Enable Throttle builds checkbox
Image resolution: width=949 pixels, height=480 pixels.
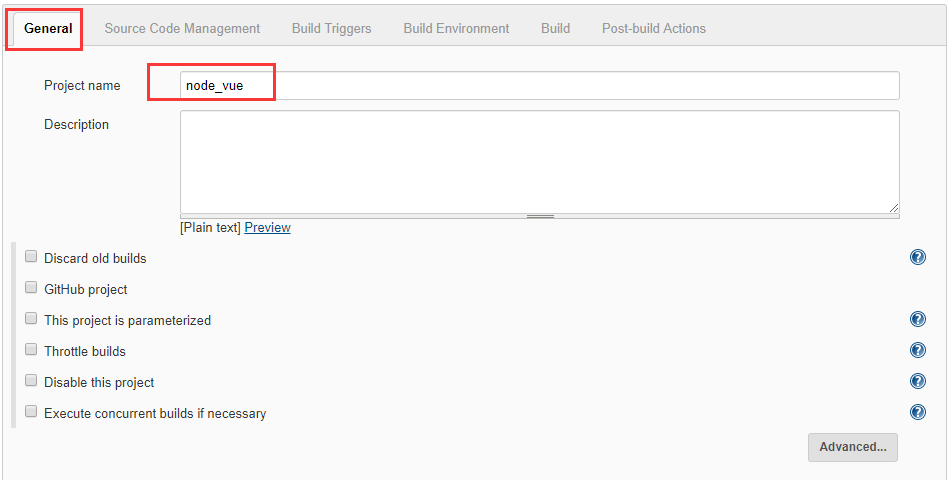click(x=31, y=350)
